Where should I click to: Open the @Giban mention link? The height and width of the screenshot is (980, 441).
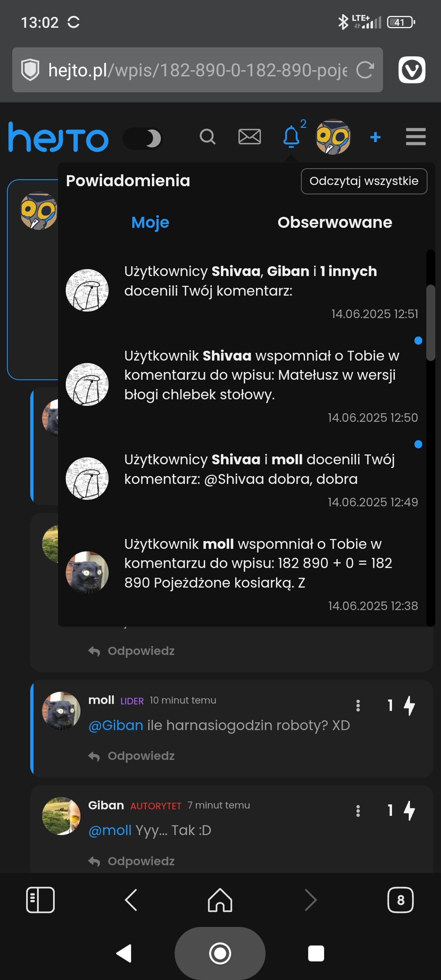116,725
